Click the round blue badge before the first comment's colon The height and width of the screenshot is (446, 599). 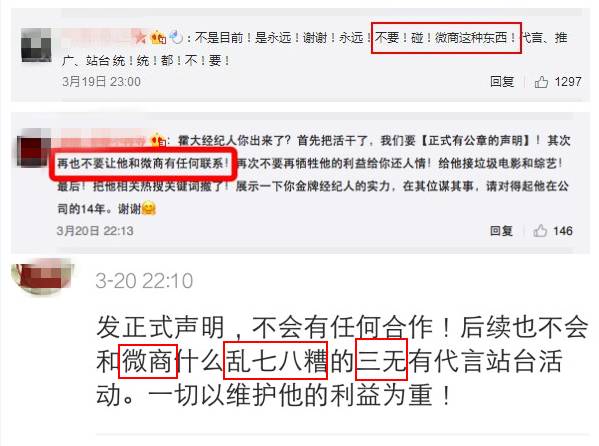click(176, 37)
